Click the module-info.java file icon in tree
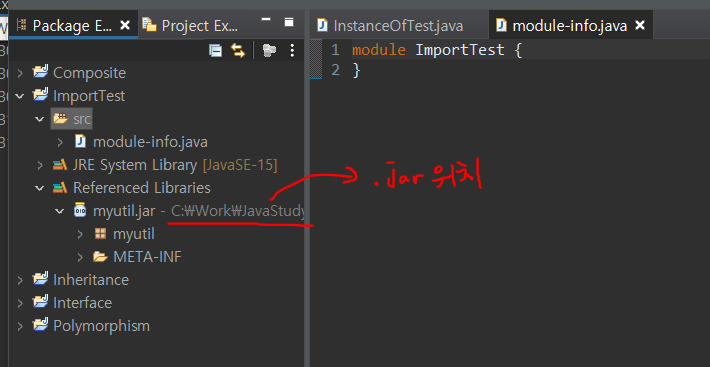Image resolution: width=710 pixels, height=367 pixels. [80, 142]
